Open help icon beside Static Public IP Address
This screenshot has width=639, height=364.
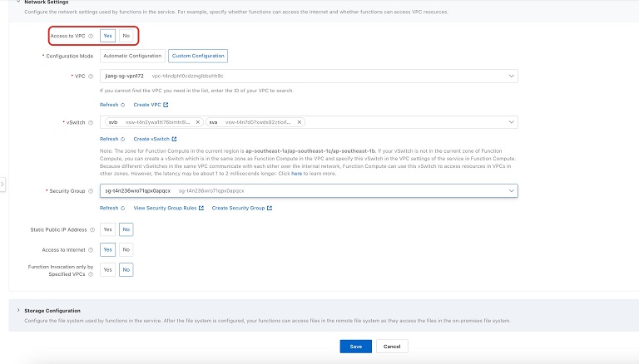coord(92,230)
